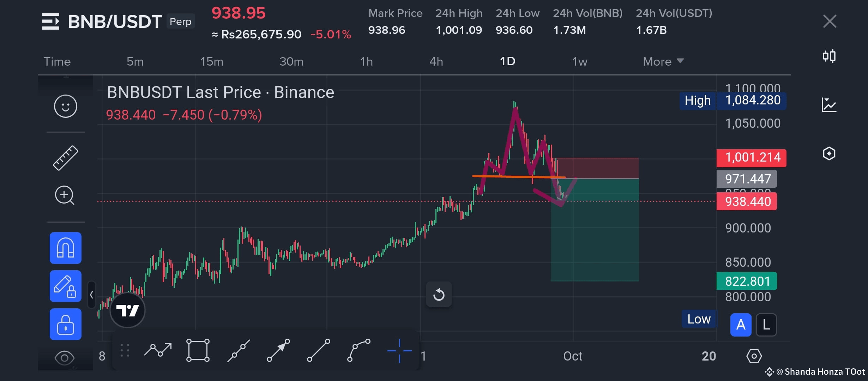Viewport: 868px width, 381px height.
Task: Click the -5.01% change value
Action: click(x=331, y=34)
